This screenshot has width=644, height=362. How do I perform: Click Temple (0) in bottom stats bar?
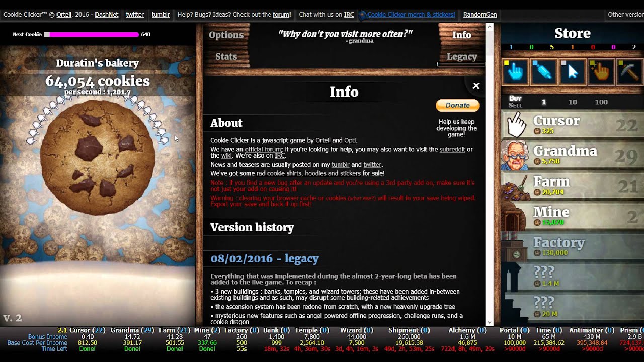pos(312,330)
